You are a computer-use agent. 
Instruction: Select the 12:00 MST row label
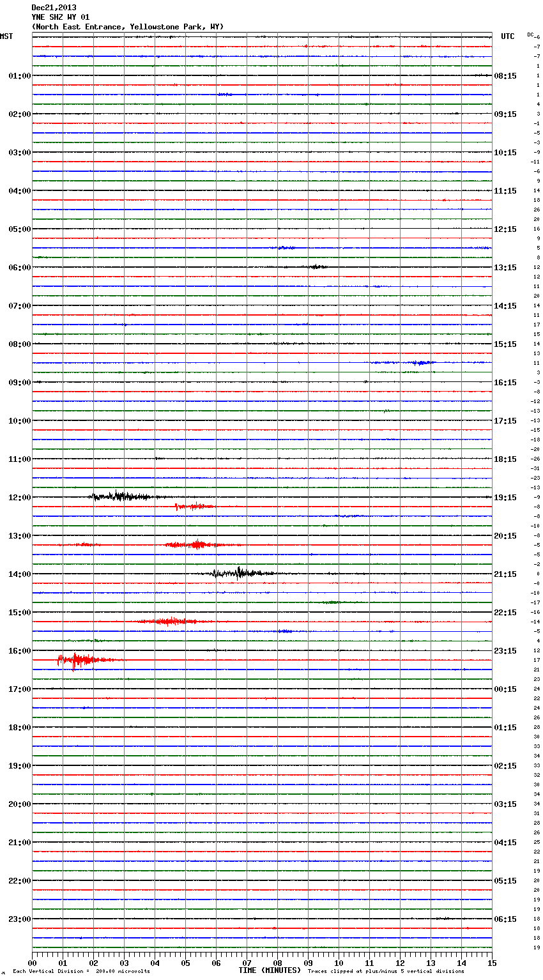20,498
